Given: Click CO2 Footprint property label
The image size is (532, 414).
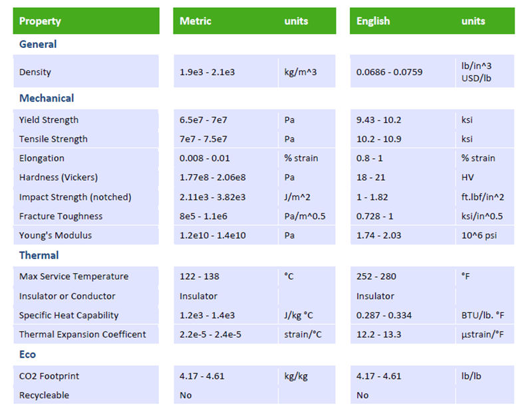Looking at the screenshot, I should 49,376.
